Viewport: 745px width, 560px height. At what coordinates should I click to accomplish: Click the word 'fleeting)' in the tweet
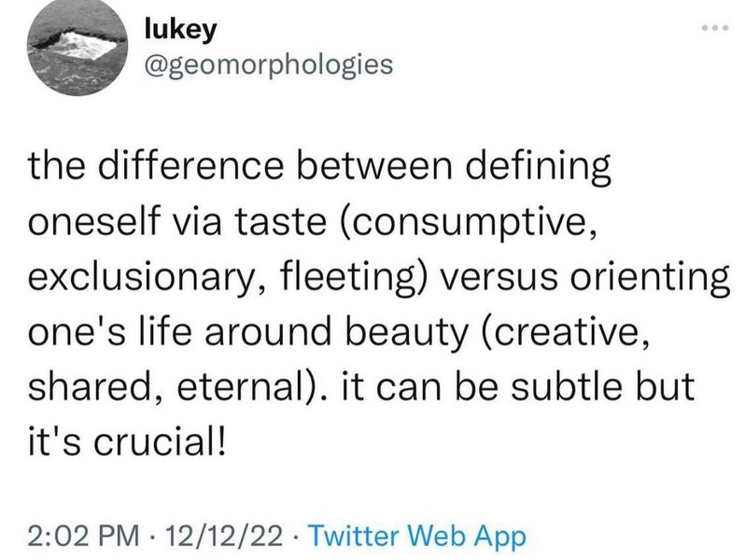[x=356, y=277]
